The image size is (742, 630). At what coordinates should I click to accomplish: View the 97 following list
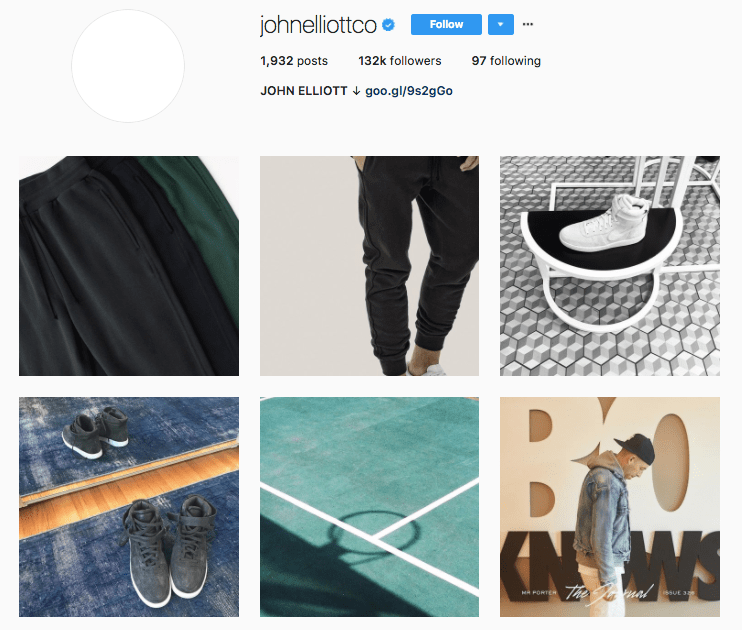point(506,61)
